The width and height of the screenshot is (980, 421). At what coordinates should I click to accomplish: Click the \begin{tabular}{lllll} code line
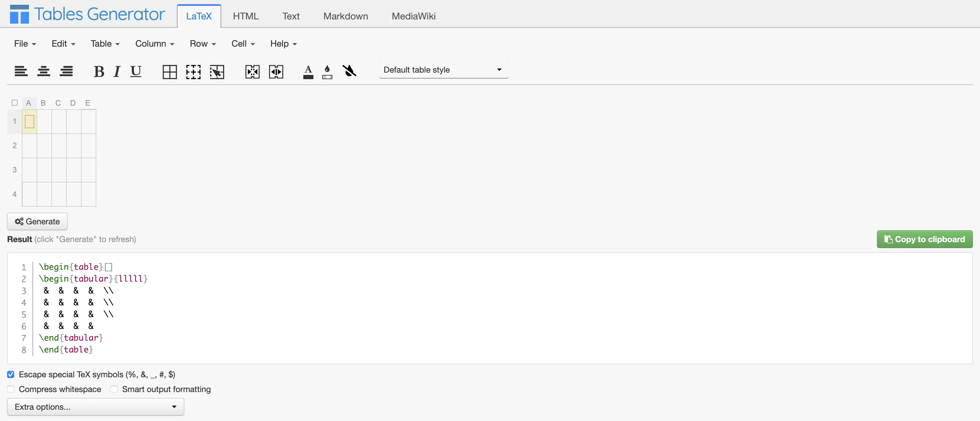click(93, 279)
